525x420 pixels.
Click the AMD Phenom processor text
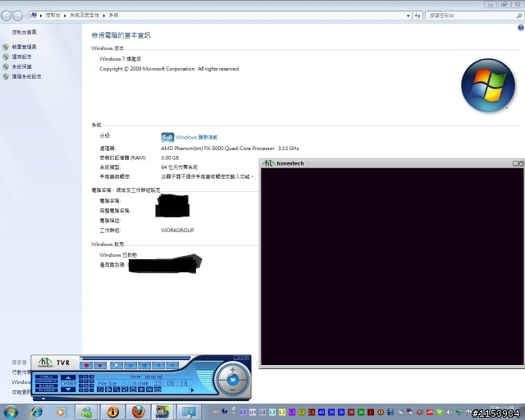pyautogui.click(x=230, y=148)
